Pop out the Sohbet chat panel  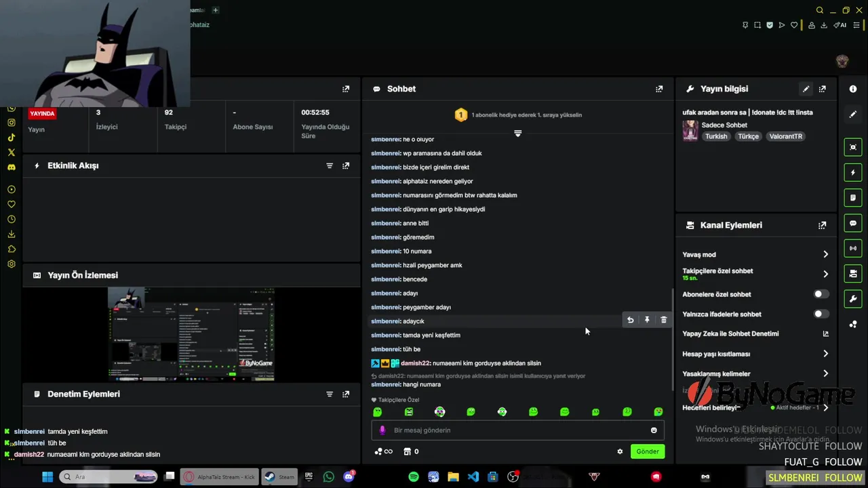tap(659, 89)
